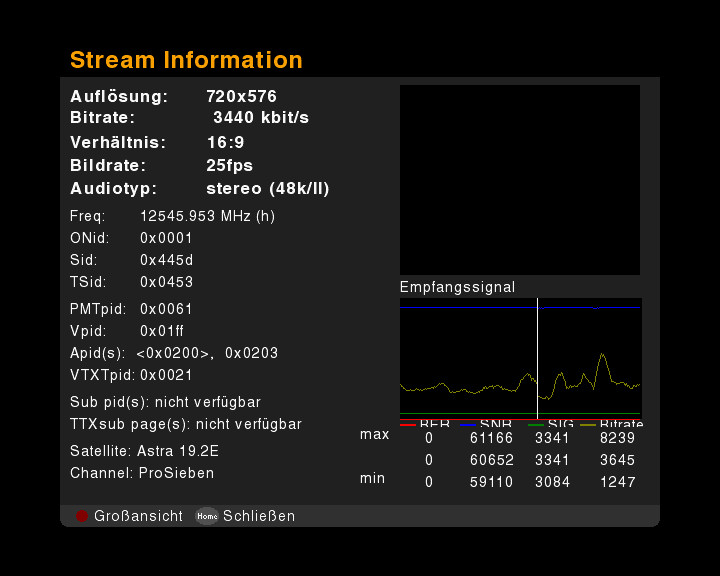Click the second Apid 0x0203
Viewport: 720px width, 576px height.
point(252,353)
